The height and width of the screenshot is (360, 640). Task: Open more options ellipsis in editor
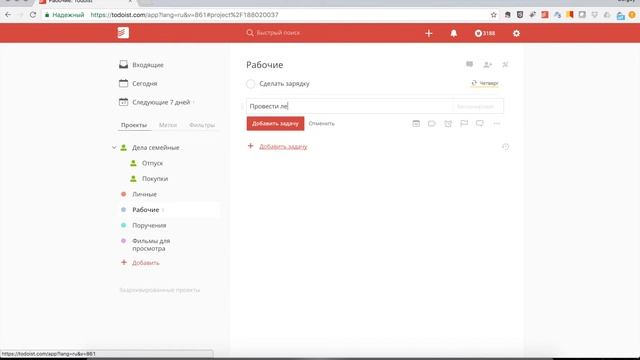click(x=497, y=123)
